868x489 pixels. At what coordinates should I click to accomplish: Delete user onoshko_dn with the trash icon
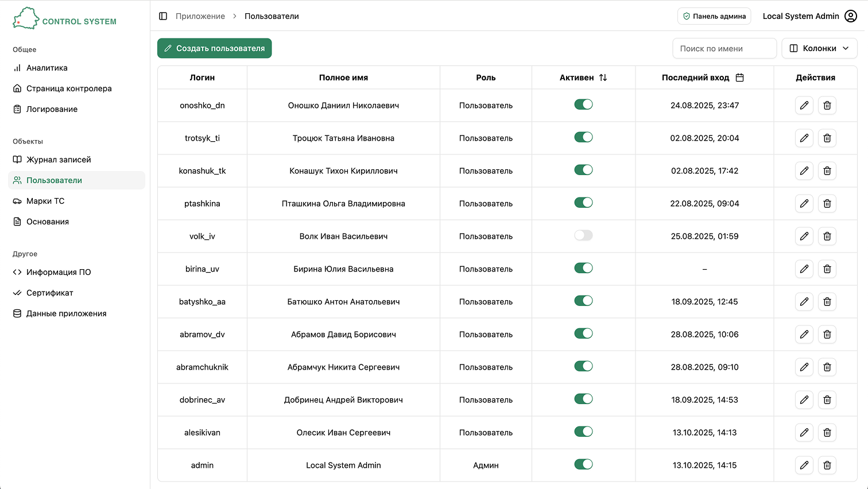coord(827,106)
